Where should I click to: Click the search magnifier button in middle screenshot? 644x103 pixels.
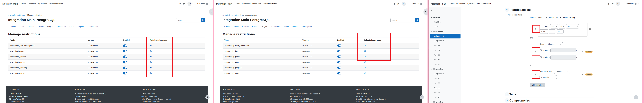click(417, 20)
